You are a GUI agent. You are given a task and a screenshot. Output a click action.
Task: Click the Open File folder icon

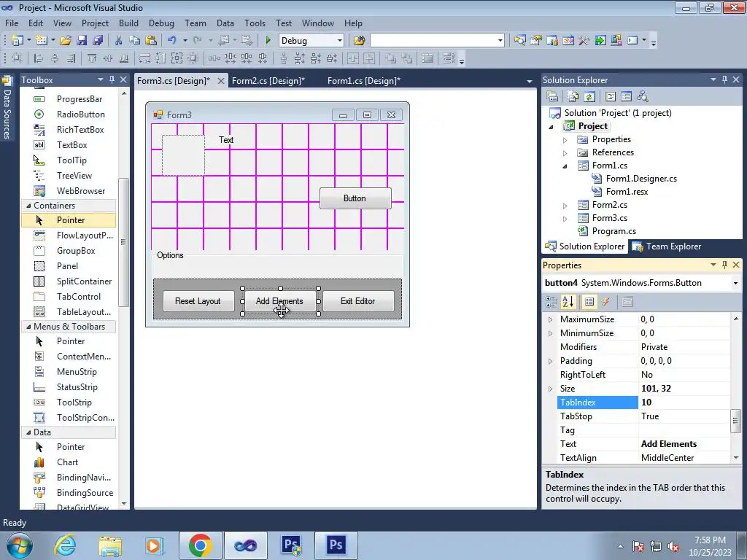pos(66,41)
